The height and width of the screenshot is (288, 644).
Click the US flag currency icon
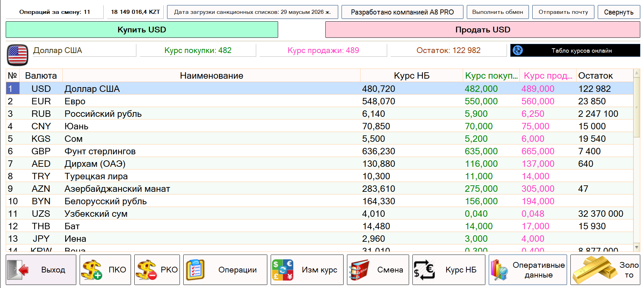point(18,55)
